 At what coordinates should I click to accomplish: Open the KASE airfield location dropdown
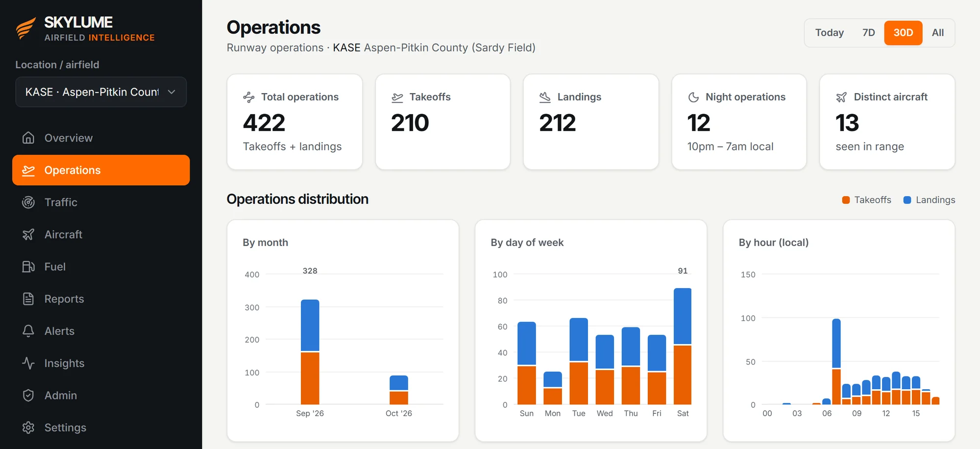point(101,92)
